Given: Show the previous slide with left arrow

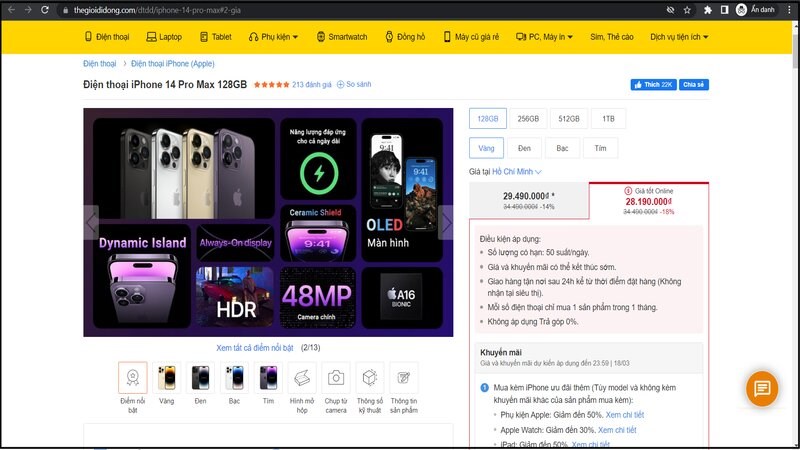Looking at the screenshot, I should (91, 222).
